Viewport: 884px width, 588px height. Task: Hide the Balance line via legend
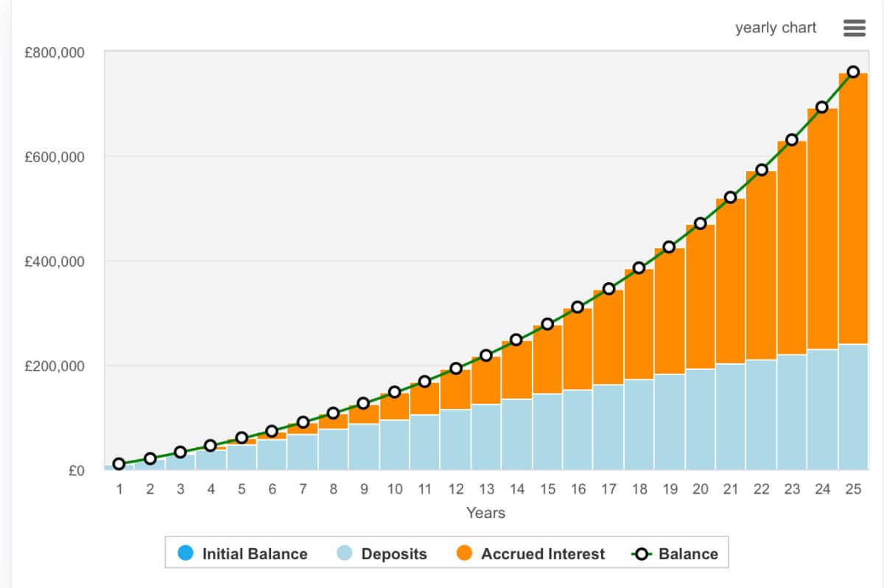pyautogui.click(x=687, y=553)
